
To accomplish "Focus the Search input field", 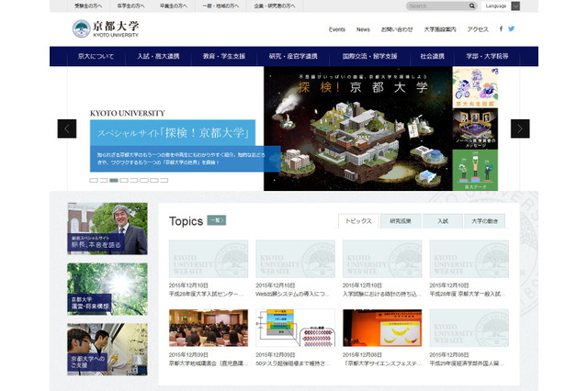I will click(437, 6).
